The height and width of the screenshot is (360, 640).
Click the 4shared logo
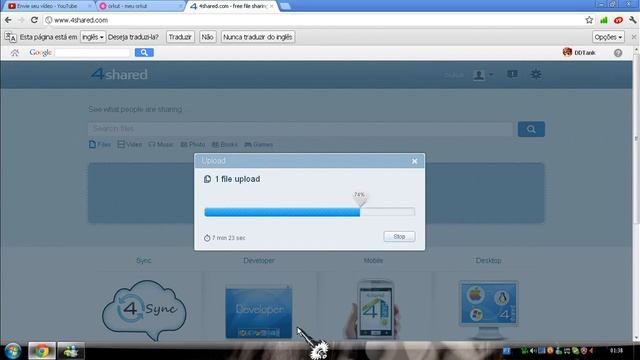coord(119,74)
